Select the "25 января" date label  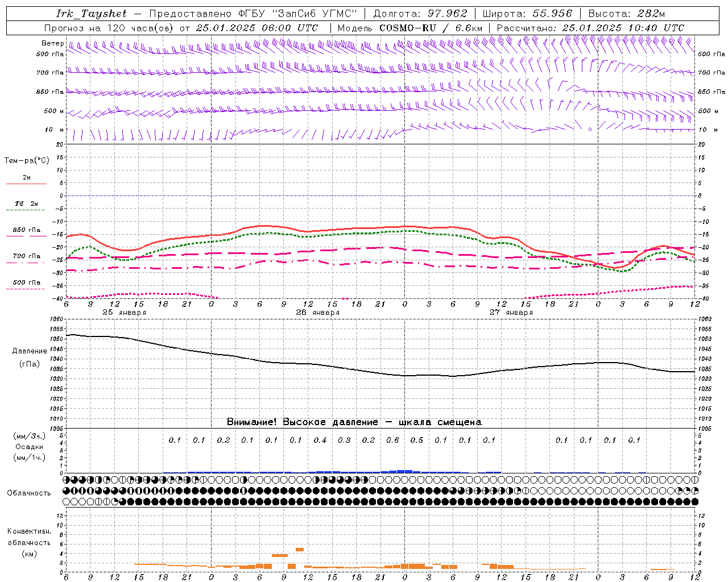tap(124, 313)
